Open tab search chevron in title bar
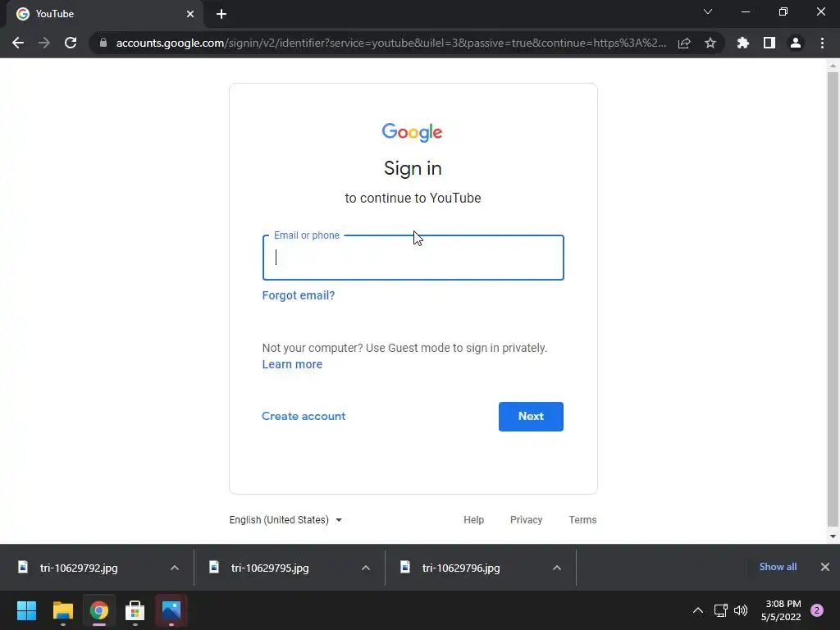Screen dimensions: 840x630 click(x=708, y=11)
